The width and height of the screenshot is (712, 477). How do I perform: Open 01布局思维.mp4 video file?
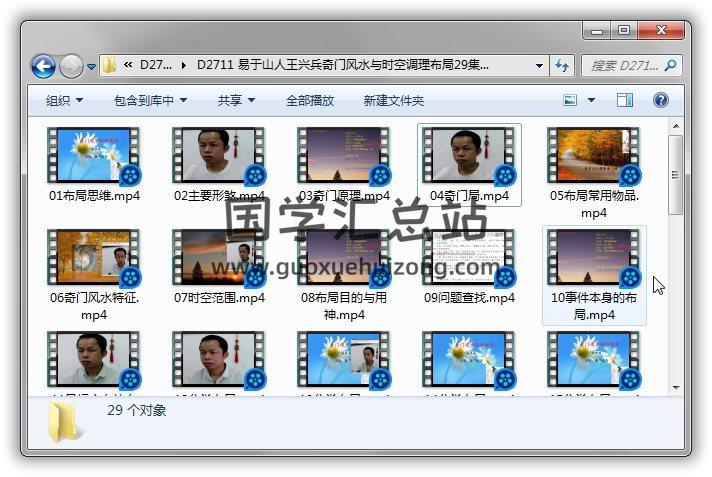pos(94,155)
